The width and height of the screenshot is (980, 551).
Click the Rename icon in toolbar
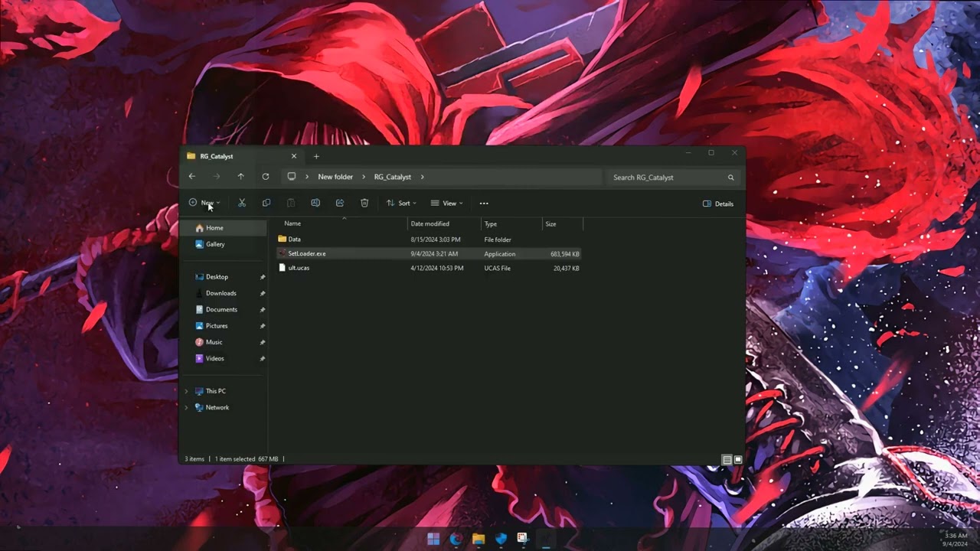coord(315,203)
